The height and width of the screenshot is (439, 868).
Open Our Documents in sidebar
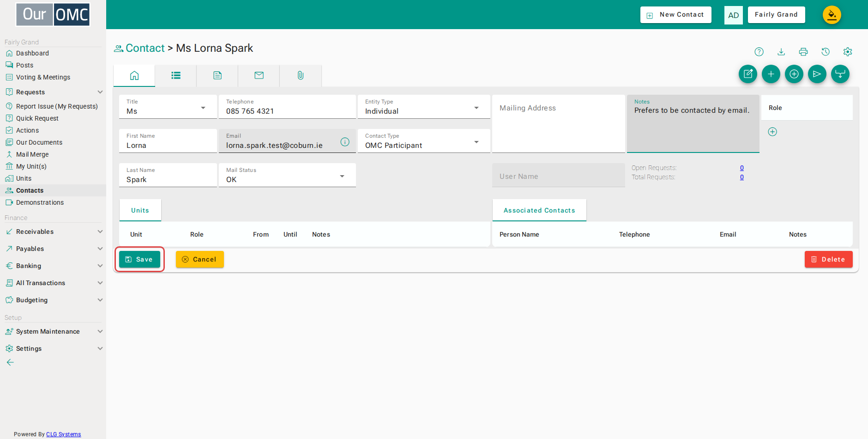click(39, 142)
